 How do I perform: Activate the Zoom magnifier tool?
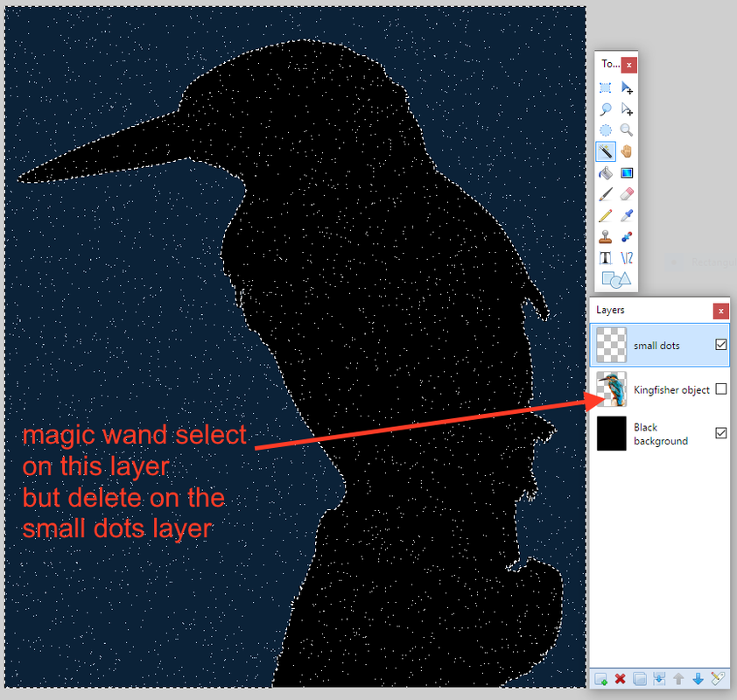click(x=627, y=130)
